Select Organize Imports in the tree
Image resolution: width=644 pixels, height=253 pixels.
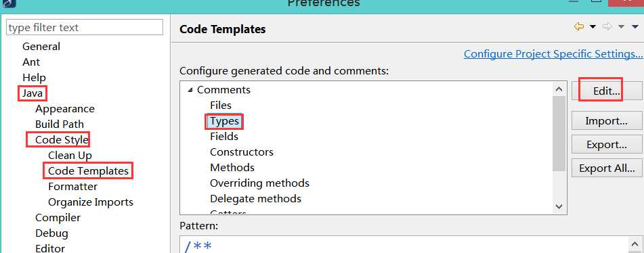[x=91, y=202]
